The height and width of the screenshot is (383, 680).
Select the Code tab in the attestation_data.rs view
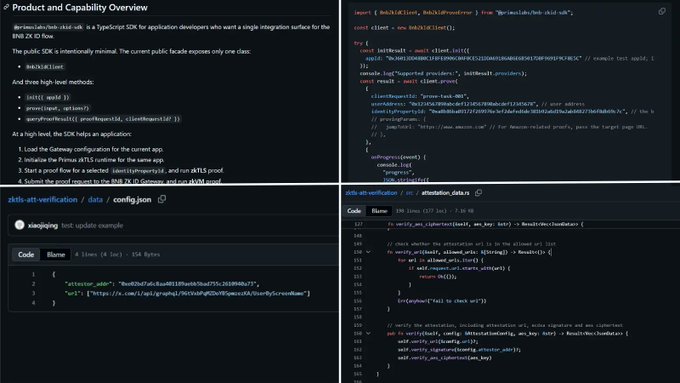pos(354,211)
